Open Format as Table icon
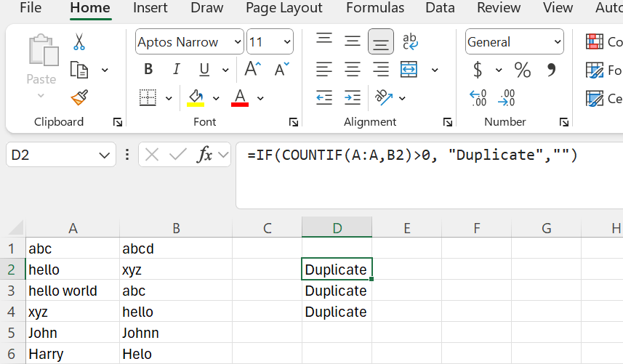 pyautogui.click(x=595, y=70)
